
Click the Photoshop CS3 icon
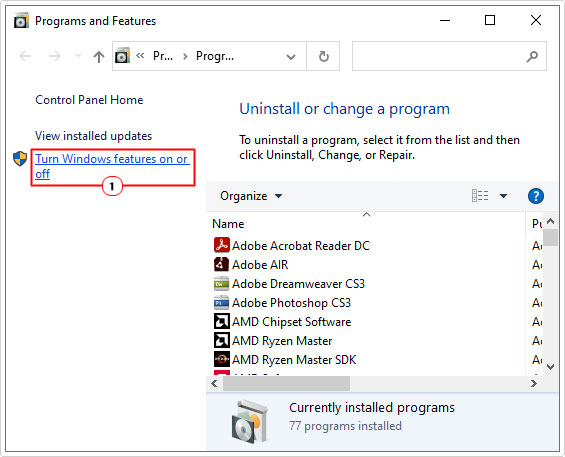tap(221, 303)
